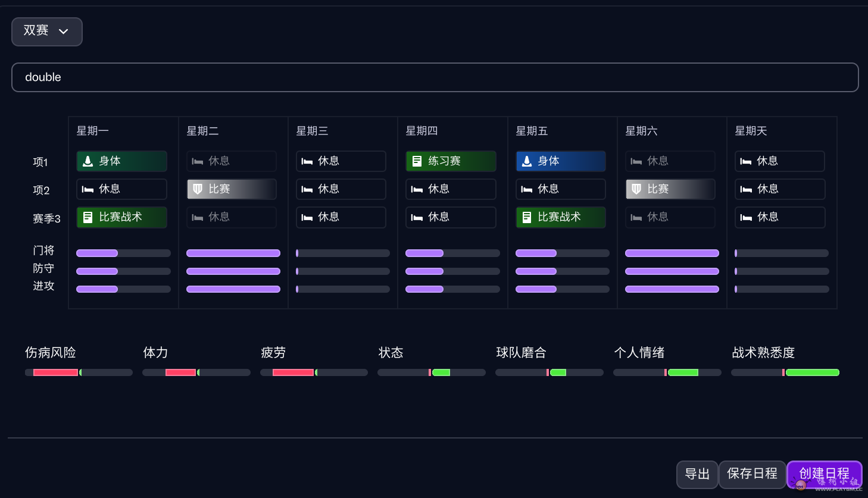Click Monday's 门将 intensity bar

123,253
